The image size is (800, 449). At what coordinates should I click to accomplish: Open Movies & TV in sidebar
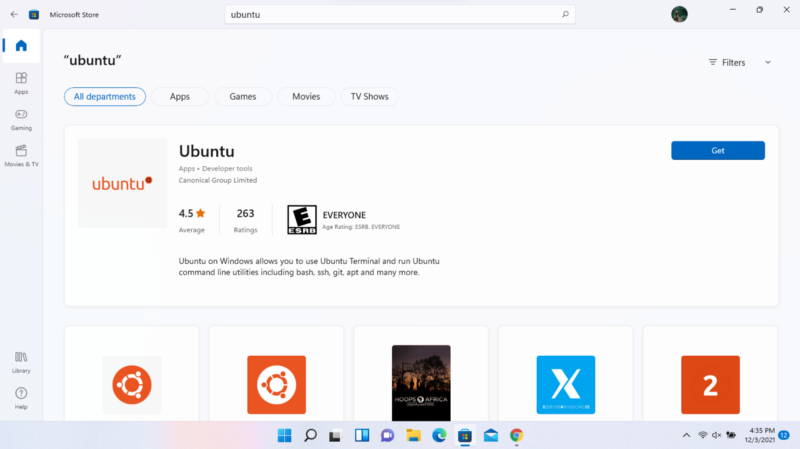coord(21,156)
